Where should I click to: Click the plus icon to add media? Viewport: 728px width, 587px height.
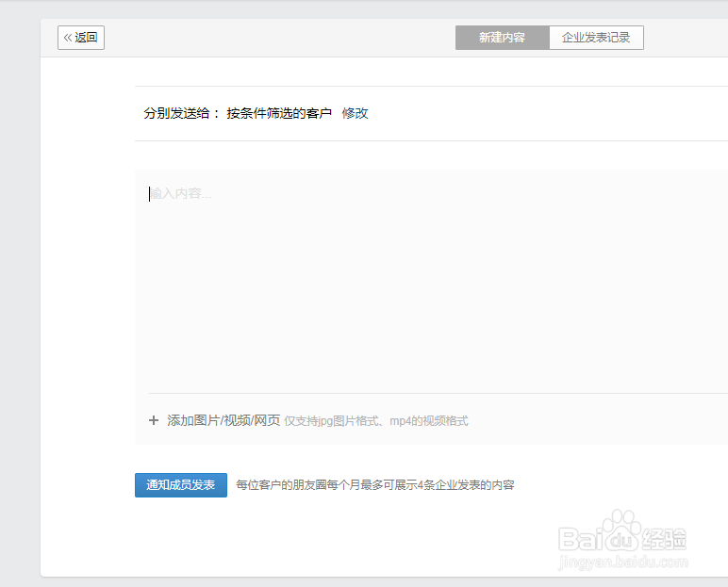[154, 420]
